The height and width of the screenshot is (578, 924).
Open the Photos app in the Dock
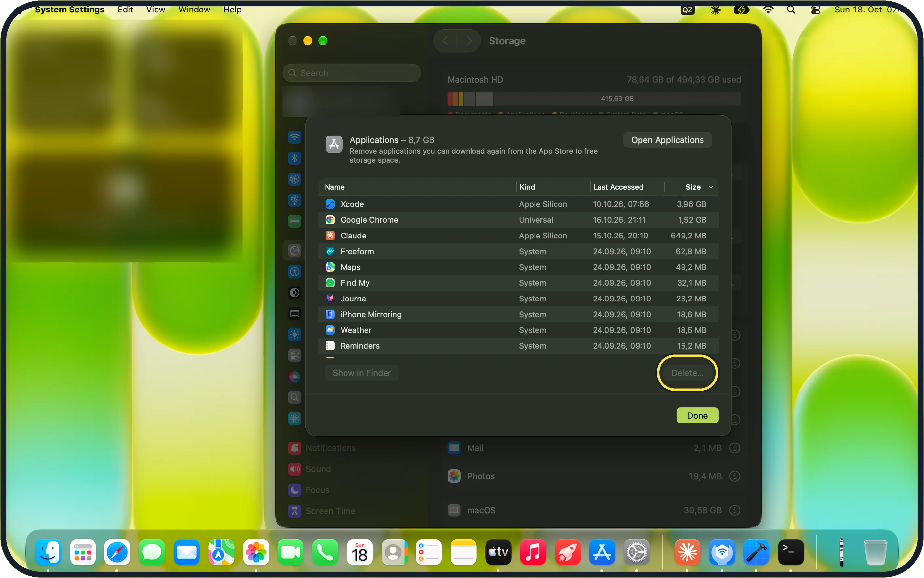[256, 552]
